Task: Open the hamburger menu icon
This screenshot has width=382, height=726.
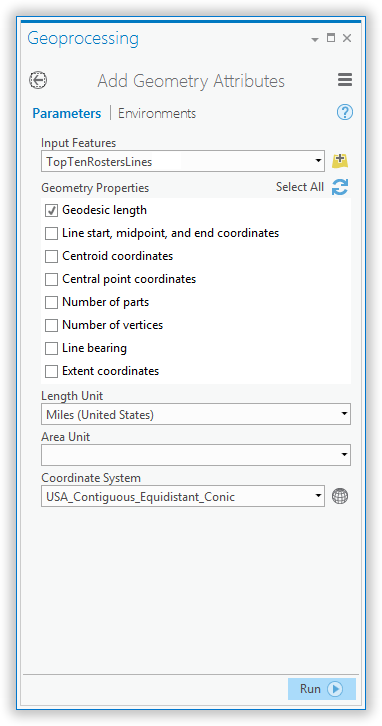Action: tap(345, 80)
